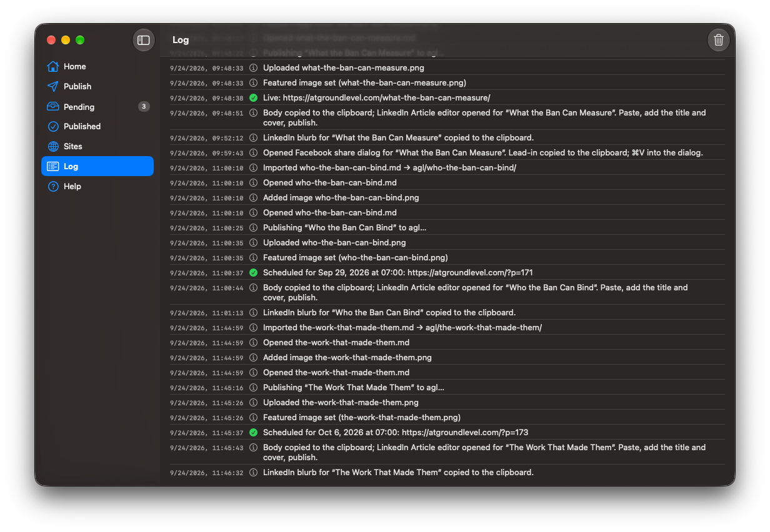Select LinkedIn Article editor entry for "The Work That Made Them"

point(447,452)
